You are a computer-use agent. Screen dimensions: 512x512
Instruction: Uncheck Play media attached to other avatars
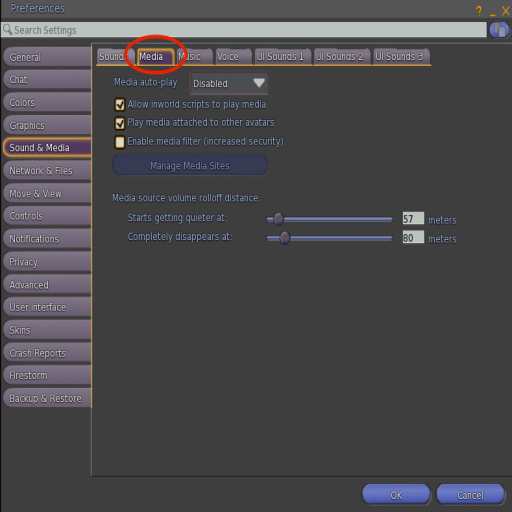point(120,123)
